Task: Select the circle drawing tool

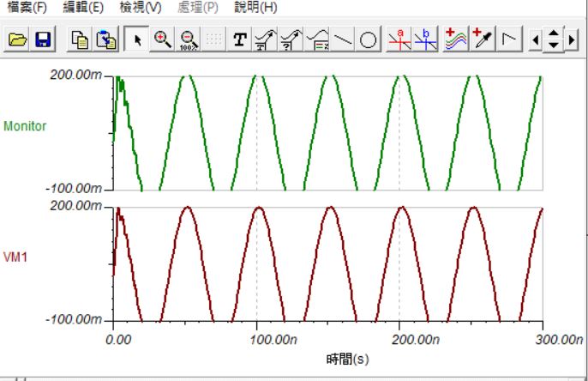Action: coord(368,39)
